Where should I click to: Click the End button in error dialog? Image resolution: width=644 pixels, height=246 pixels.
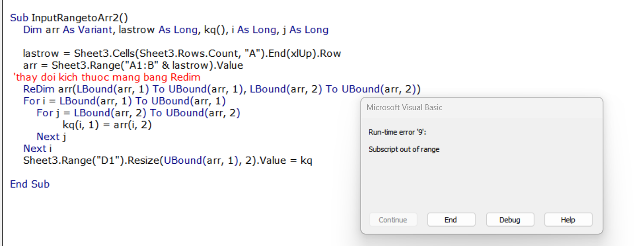(x=451, y=220)
